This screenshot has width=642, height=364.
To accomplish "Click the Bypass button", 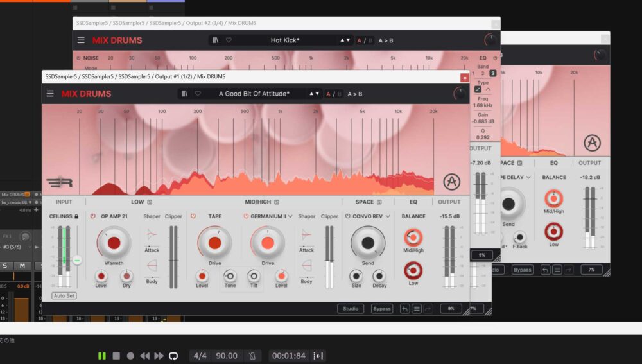I will point(382,309).
